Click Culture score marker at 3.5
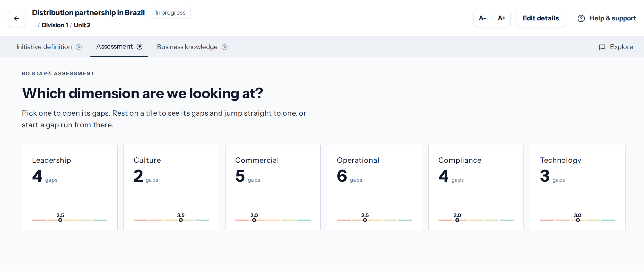Image resolution: width=644 pixels, height=272 pixels. [181, 221]
